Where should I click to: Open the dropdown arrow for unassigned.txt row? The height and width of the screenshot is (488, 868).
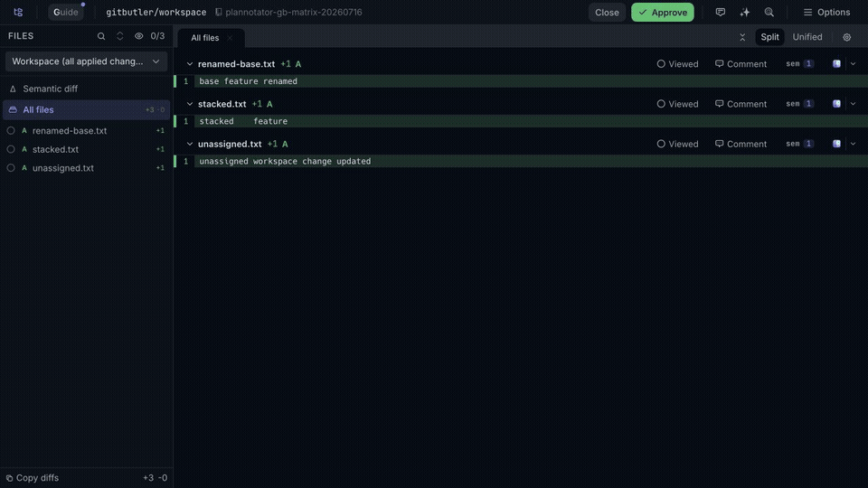click(x=853, y=144)
